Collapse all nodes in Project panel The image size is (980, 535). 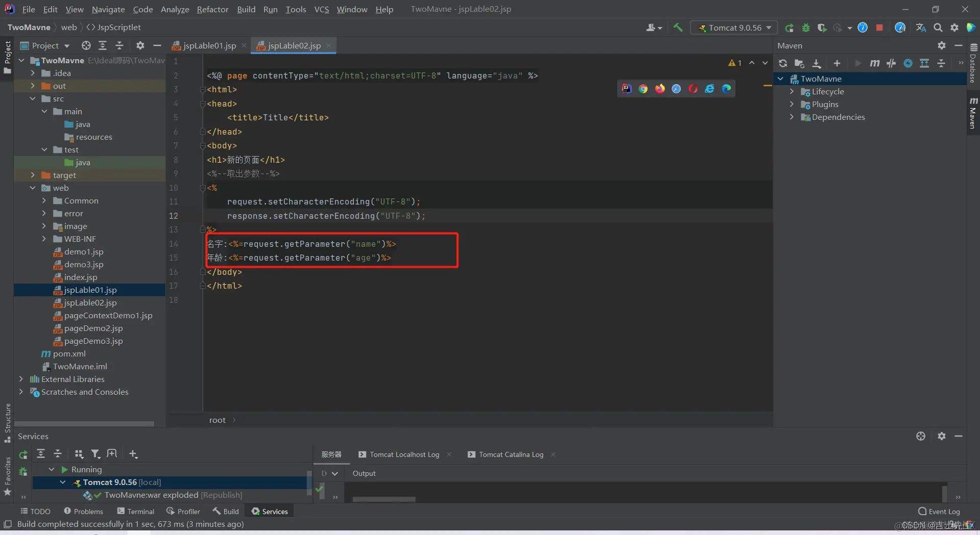(119, 45)
